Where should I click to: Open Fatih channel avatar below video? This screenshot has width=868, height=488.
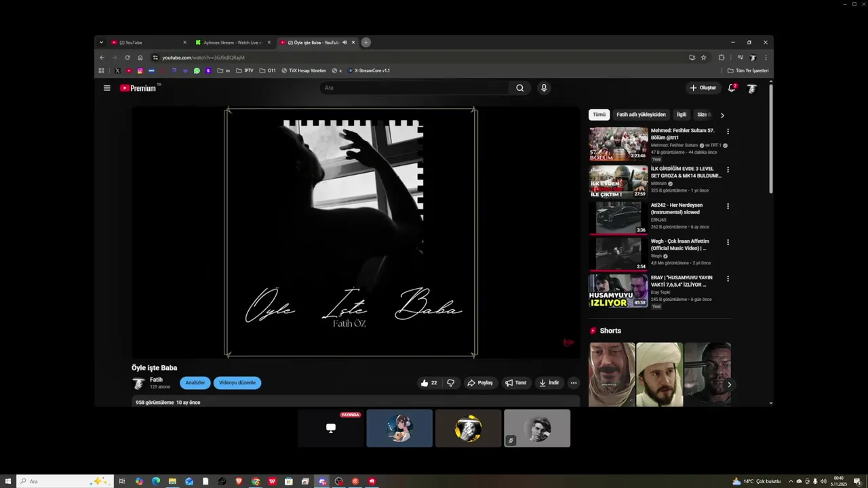pyautogui.click(x=139, y=383)
